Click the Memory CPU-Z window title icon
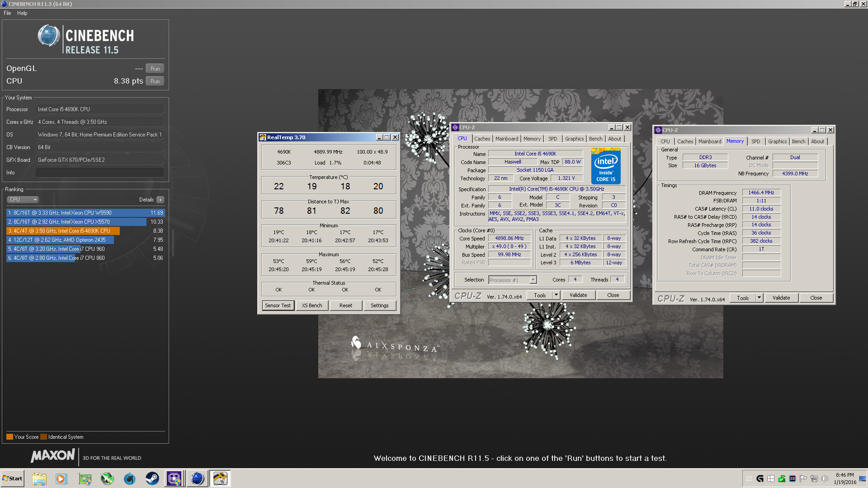The height and width of the screenshot is (488, 868). pos(658,130)
